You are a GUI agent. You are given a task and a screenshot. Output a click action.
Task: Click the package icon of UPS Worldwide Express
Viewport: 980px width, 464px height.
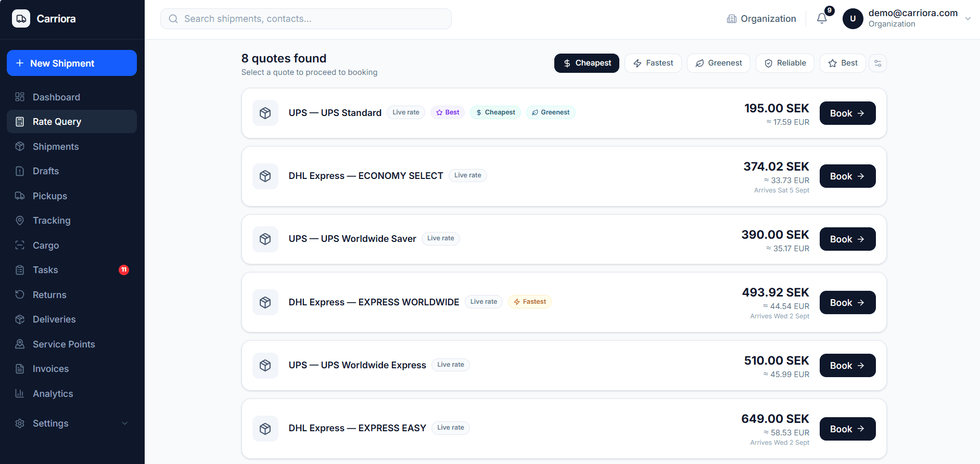click(265, 365)
